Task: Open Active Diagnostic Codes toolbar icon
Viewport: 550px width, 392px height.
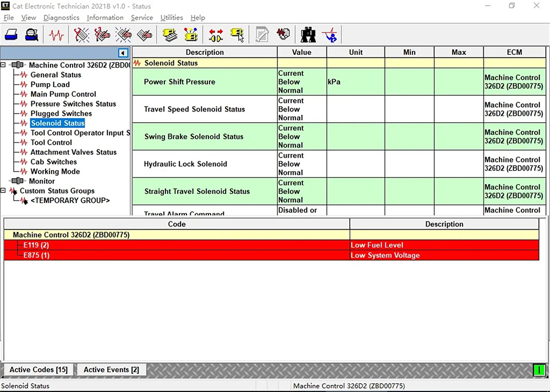Action: tap(82, 35)
